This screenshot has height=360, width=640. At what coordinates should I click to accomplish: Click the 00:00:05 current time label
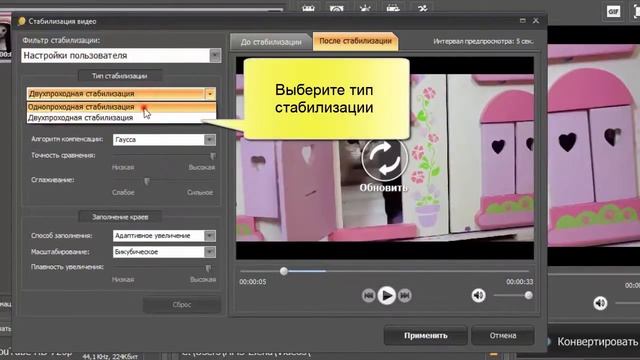[x=253, y=282]
